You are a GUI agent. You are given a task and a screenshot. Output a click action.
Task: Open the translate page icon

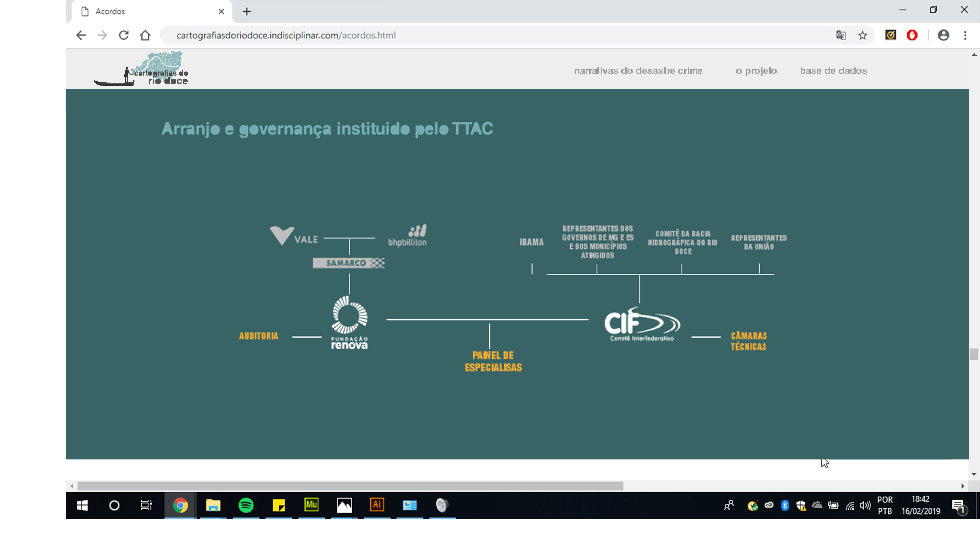pyautogui.click(x=841, y=35)
